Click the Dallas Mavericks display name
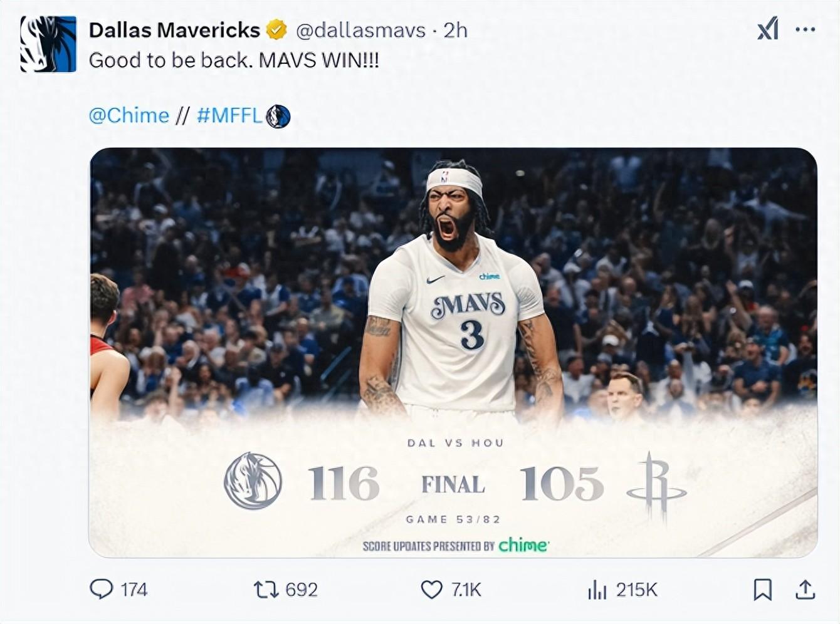The height and width of the screenshot is (624, 840). [x=174, y=29]
